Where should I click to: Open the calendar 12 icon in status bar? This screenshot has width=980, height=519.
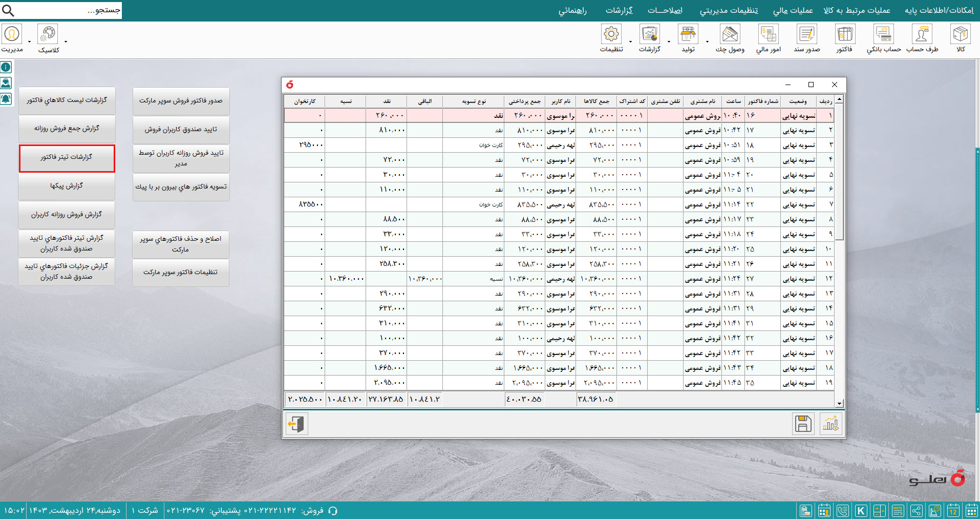click(x=953, y=510)
